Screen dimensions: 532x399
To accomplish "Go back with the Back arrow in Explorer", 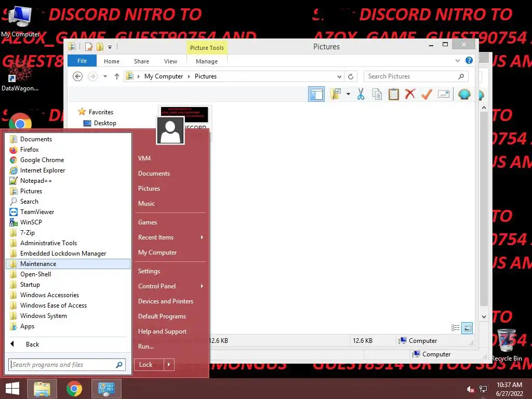I will (x=78, y=76).
